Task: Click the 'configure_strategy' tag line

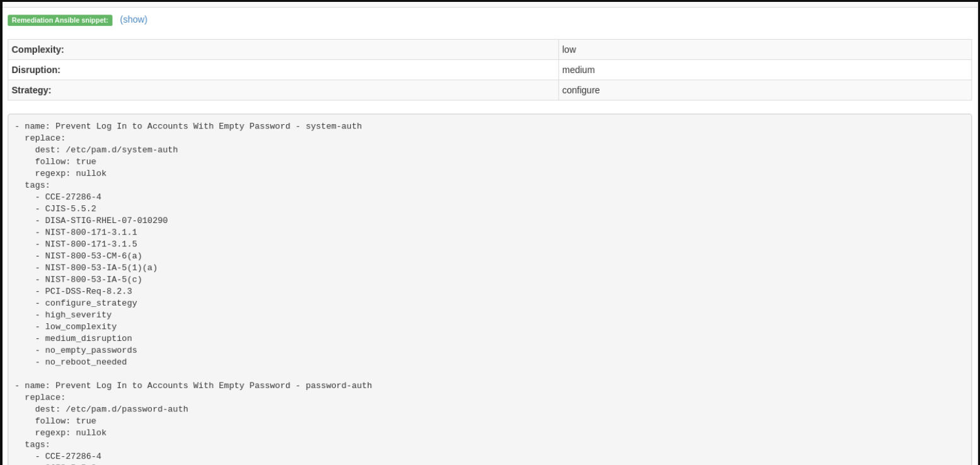Action: coord(86,303)
